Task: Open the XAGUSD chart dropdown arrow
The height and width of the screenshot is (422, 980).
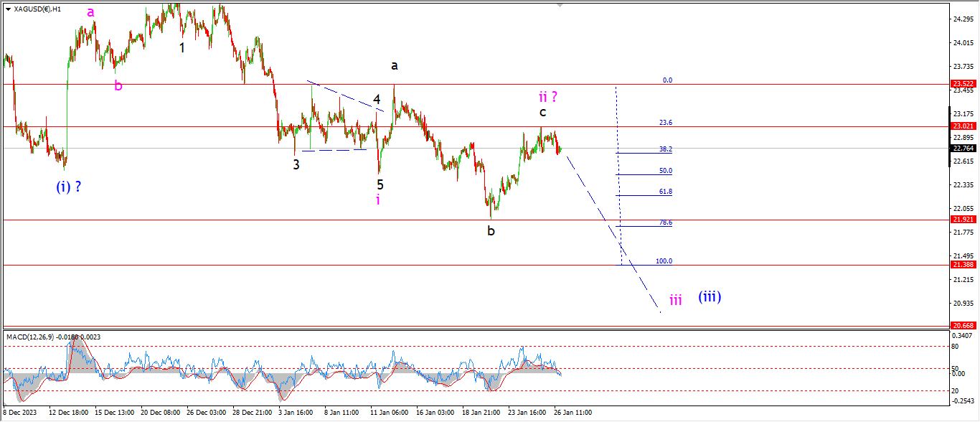Action: (x=8, y=9)
